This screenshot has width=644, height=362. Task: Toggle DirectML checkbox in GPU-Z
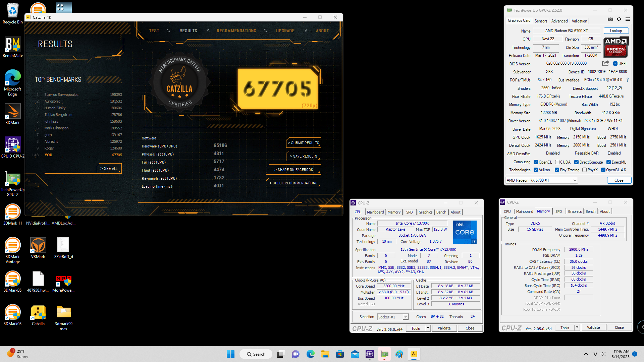click(608, 162)
